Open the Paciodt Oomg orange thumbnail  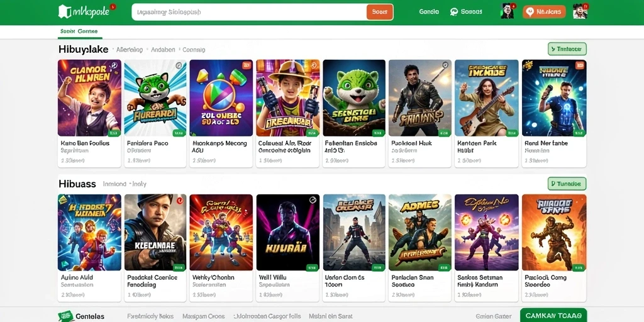tap(554, 232)
